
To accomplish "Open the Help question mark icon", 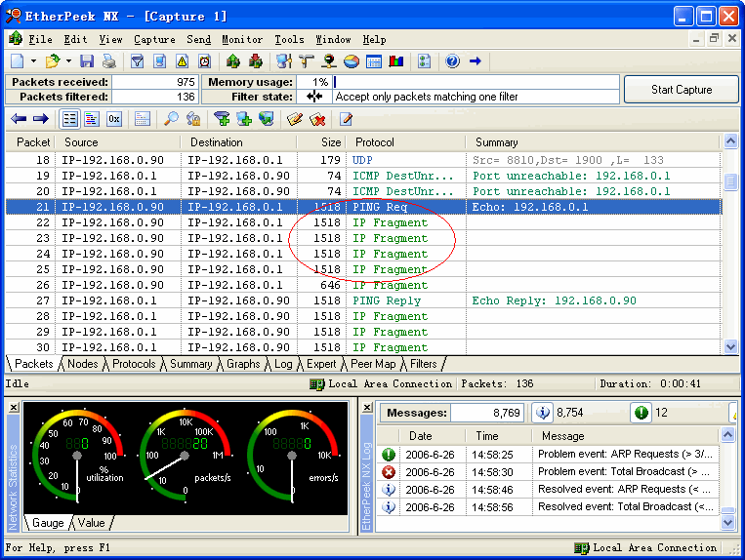I will (x=453, y=61).
